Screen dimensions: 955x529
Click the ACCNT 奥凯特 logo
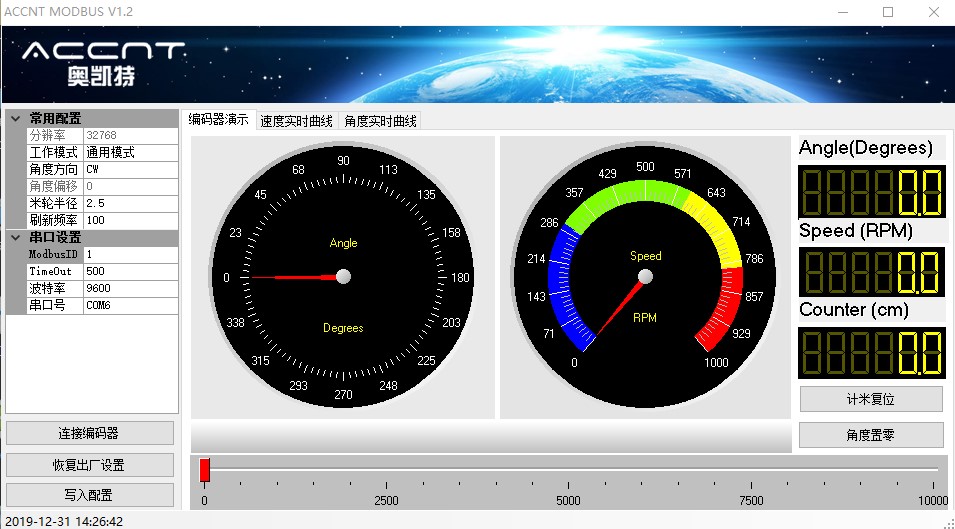[x=103, y=63]
